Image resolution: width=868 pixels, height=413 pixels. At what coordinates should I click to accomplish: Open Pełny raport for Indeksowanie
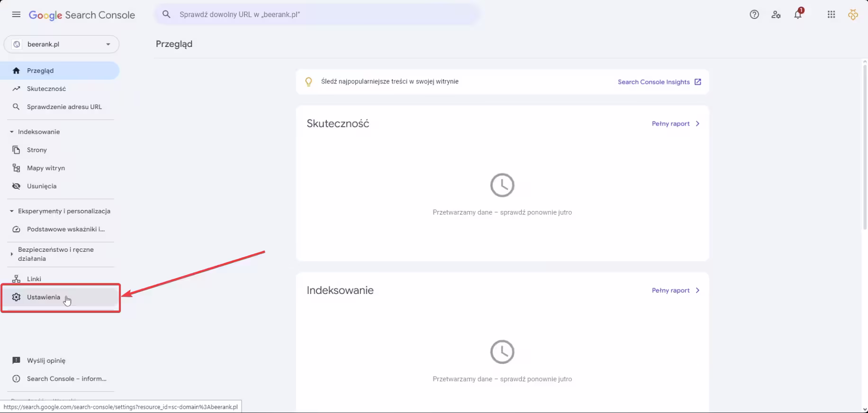pos(675,291)
